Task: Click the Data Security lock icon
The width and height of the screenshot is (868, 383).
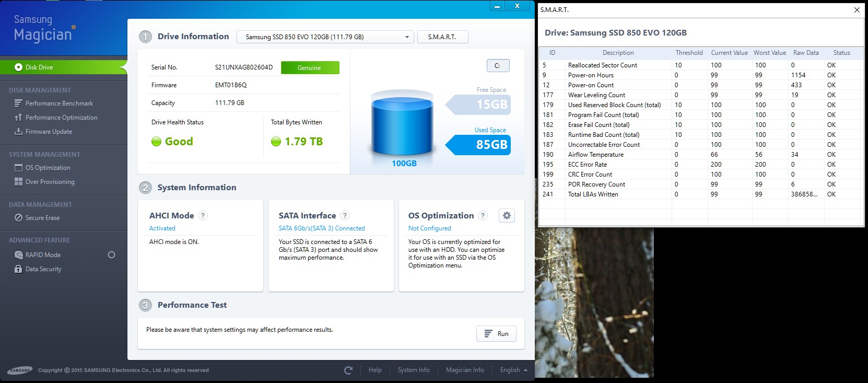Action: [18, 269]
